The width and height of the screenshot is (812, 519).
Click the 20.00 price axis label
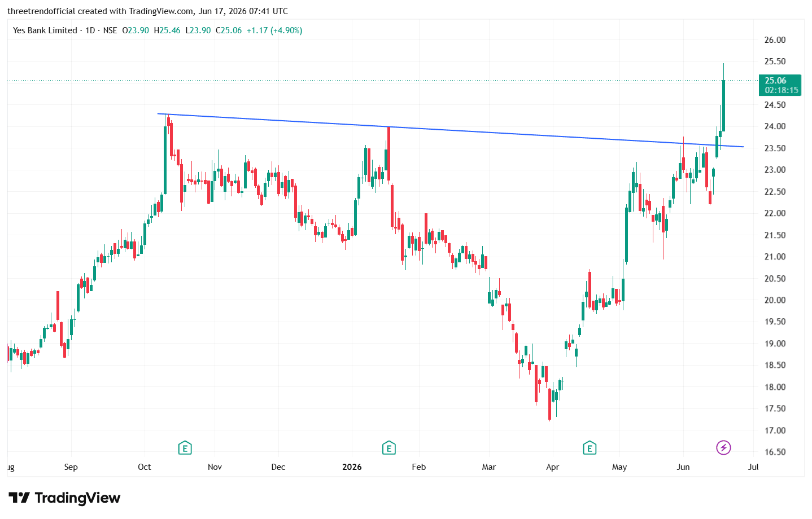(775, 300)
